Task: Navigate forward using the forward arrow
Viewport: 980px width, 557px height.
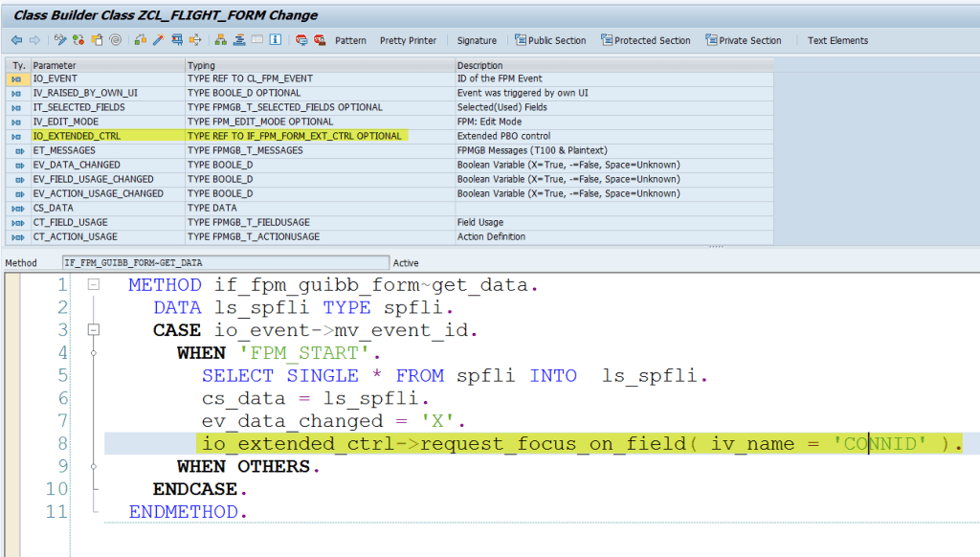Action: (x=34, y=39)
